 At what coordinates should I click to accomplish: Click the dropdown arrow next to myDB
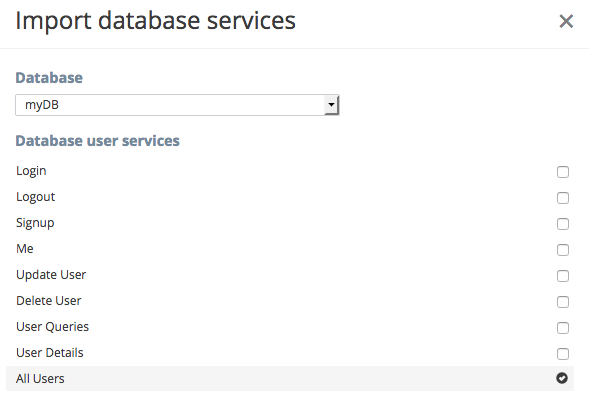click(331, 105)
